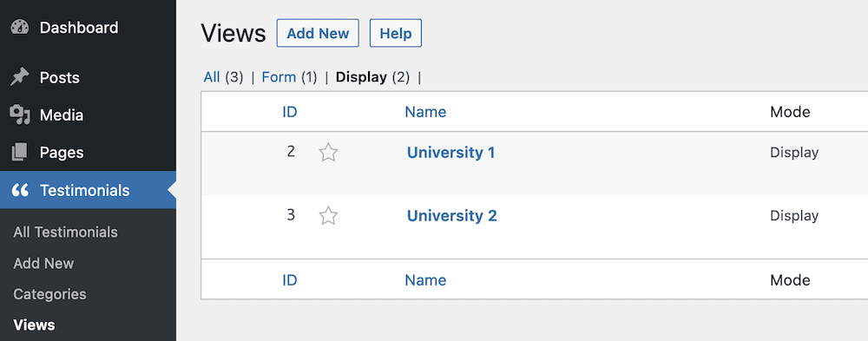The width and height of the screenshot is (868, 341).
Task: Open the University 2 view
Action: (451, 215)
